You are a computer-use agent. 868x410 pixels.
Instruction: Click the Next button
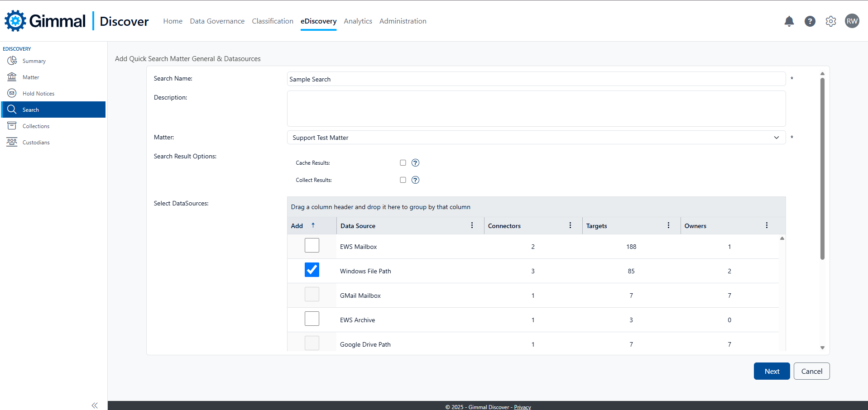pos(772,371)
